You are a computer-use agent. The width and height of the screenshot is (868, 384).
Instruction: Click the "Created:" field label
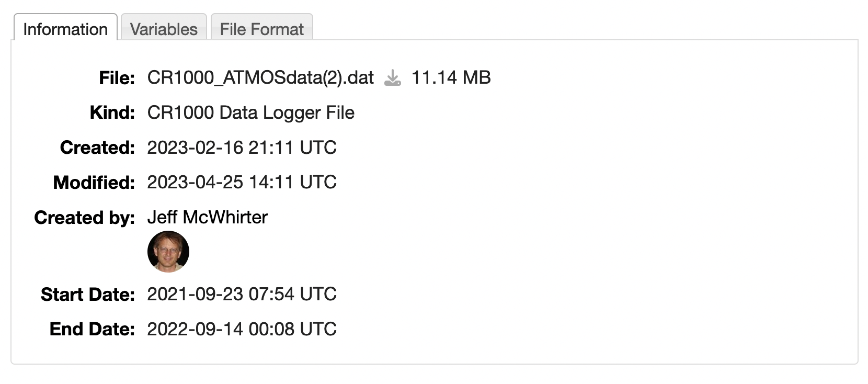97,148
